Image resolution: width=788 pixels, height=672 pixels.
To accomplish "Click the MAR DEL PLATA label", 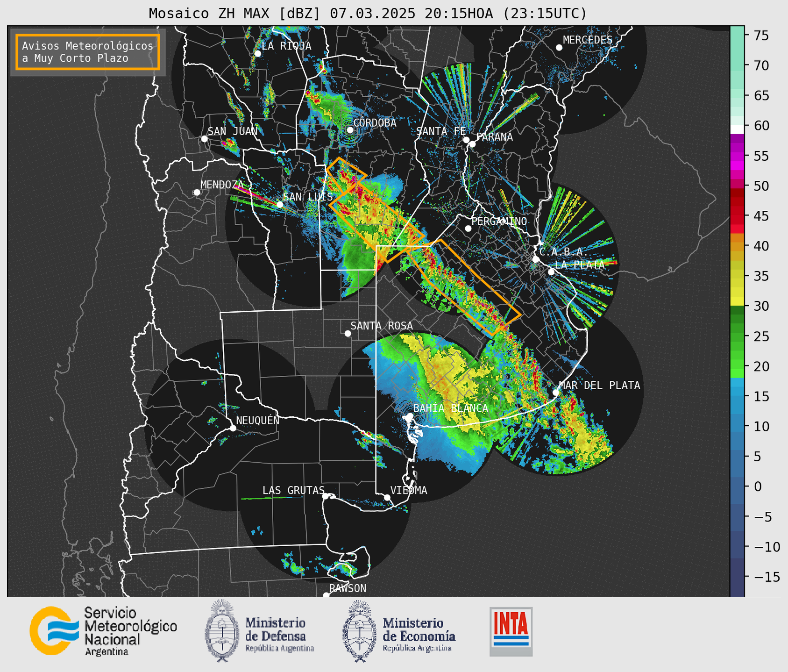I will pyautogui.click(x=599, y=386).
